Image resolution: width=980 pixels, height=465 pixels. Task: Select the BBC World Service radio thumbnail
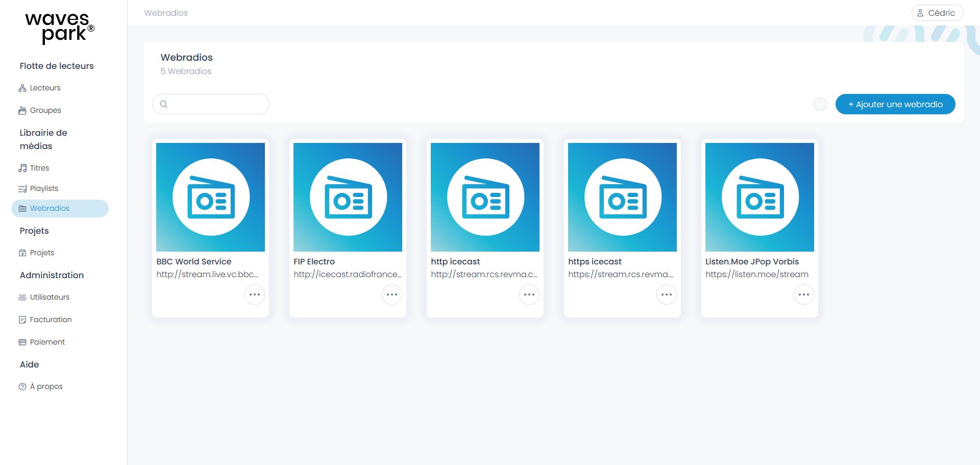pyautogui.click(x=210, y=197)
